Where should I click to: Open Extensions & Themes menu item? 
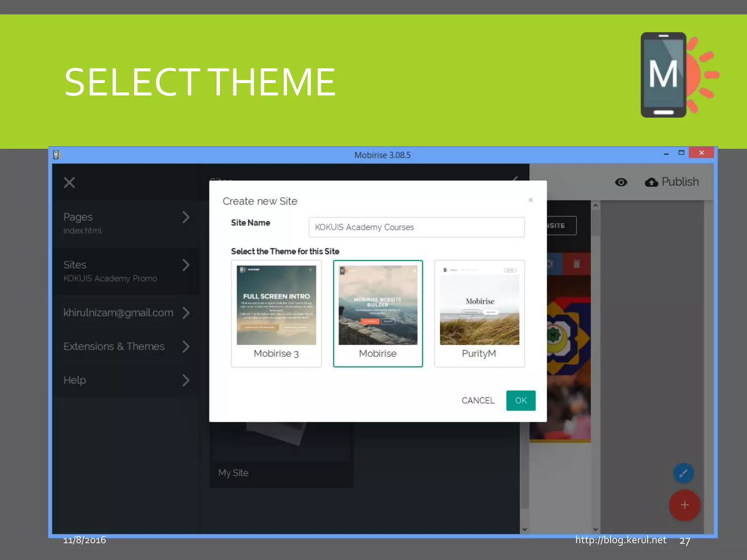click(126, 346)
